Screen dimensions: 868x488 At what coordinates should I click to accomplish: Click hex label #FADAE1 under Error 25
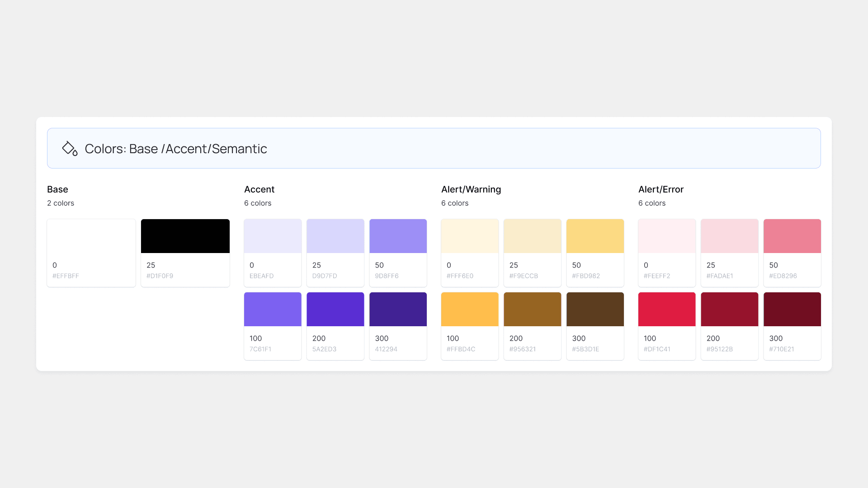pyautogui.click(x=719, y=276)
